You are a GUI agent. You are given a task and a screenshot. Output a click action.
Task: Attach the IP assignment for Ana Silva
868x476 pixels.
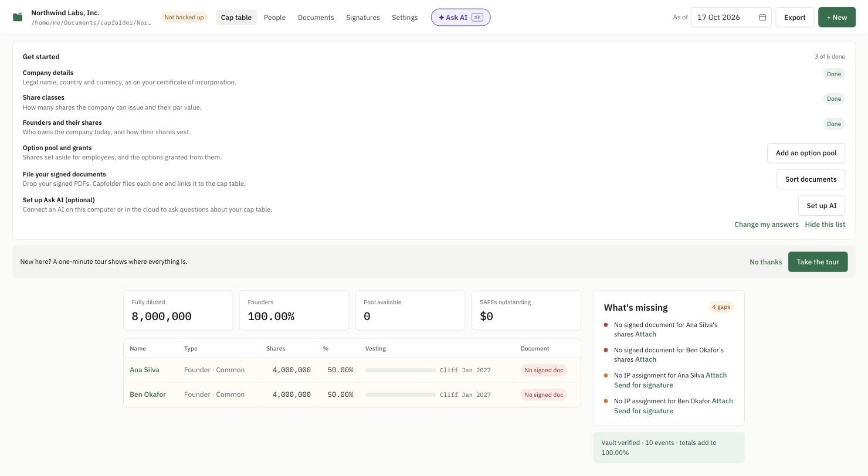pyautogui.click(x=716, y=375)
